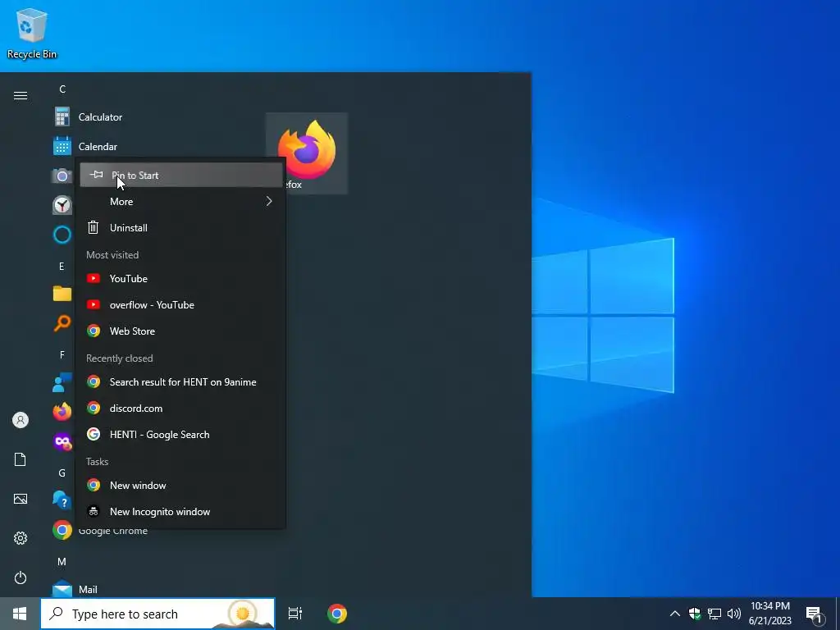Reopen HENTI - Google Search entry
The height and width of the screenshot is (630, 840).
pyautogui.click(x=181, y=435)
